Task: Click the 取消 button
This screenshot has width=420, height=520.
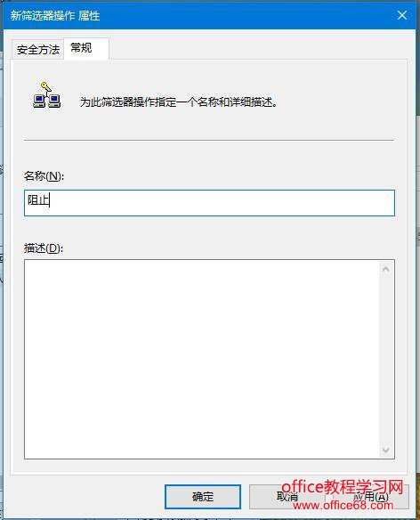Action: point(287,497)
